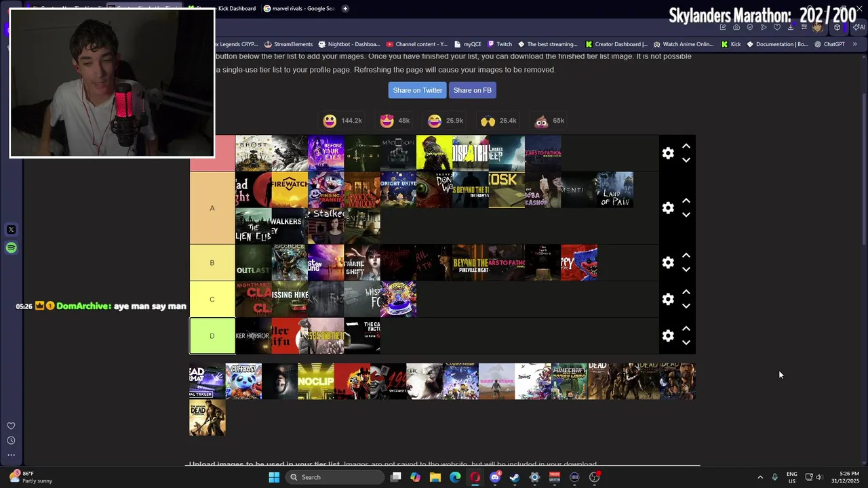The width and height of the screenshot is (868, 488).
Task: Open the StreamElements bookmark
Action: pyautogui.click(x=288, y=44)
